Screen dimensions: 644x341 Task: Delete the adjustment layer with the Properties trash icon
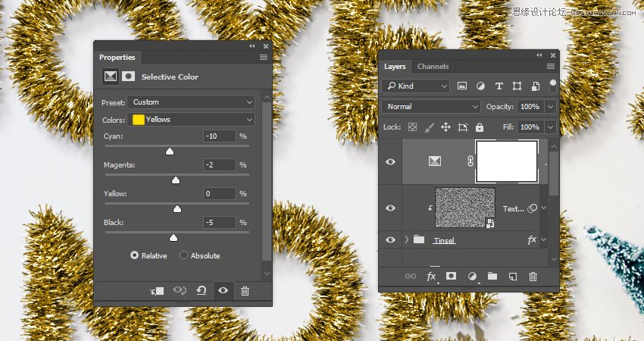pyautogui.click(x=245, y=291)
